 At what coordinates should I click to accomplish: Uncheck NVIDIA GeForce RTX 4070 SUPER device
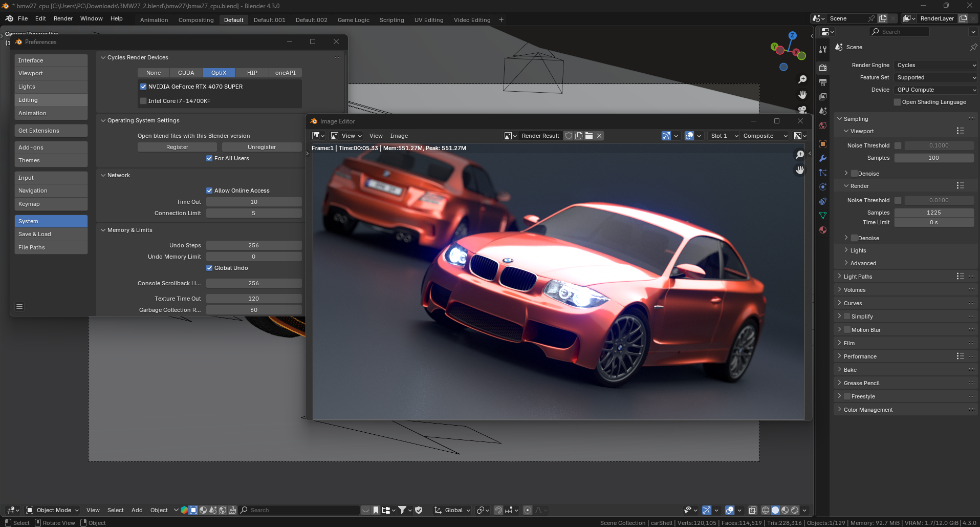click(143, 87)
